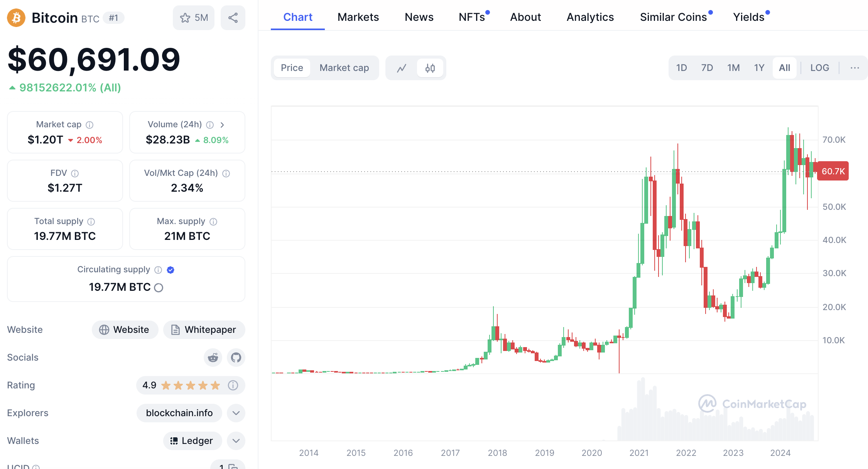Click $1.20T market cap value
The height and width of the screenshot is (469, 868).
(45, 140)
